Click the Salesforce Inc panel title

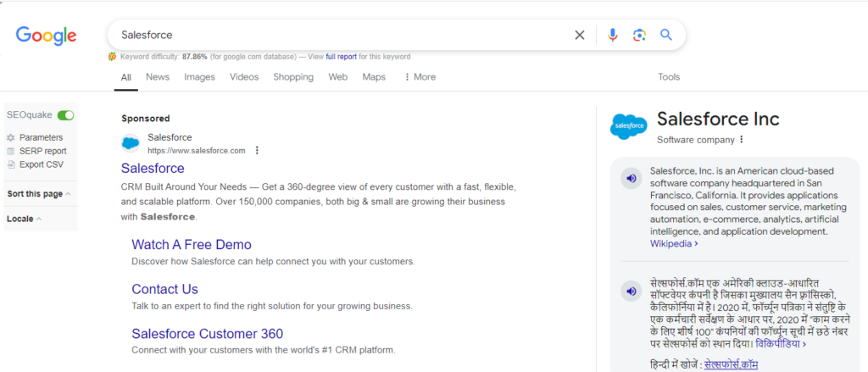718,119
